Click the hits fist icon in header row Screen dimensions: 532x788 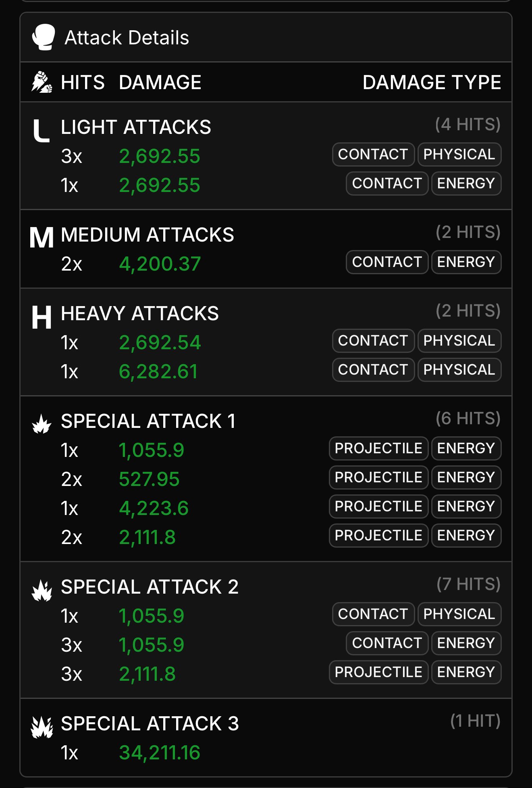(42, 82)
